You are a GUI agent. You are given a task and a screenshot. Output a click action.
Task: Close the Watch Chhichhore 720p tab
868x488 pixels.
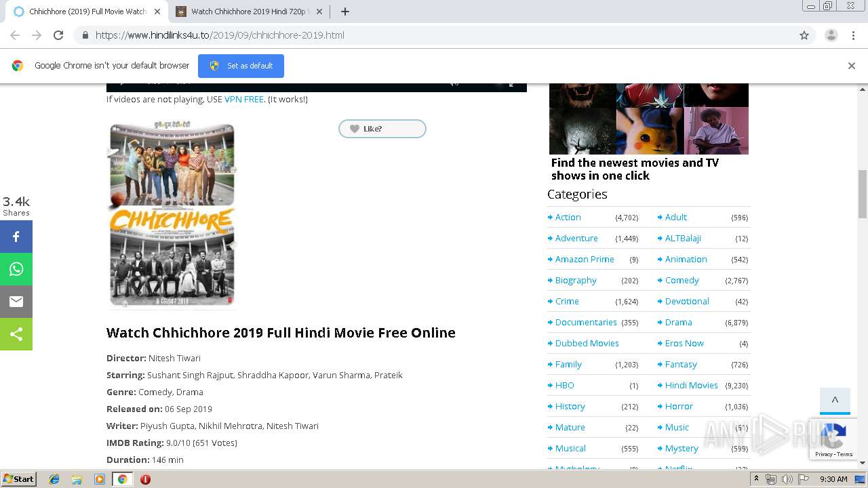[x=319, y=12]
